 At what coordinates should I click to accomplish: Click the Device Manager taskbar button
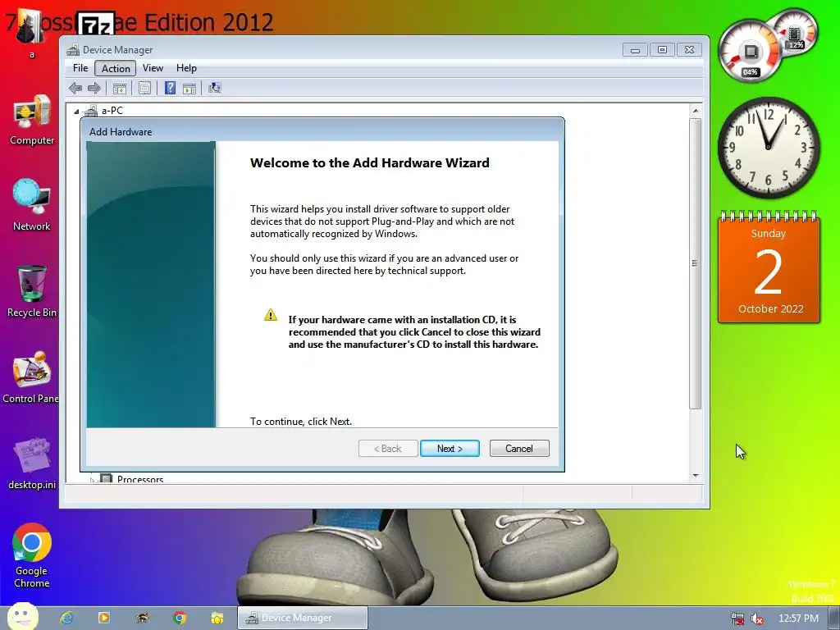[x=303, y=618]
